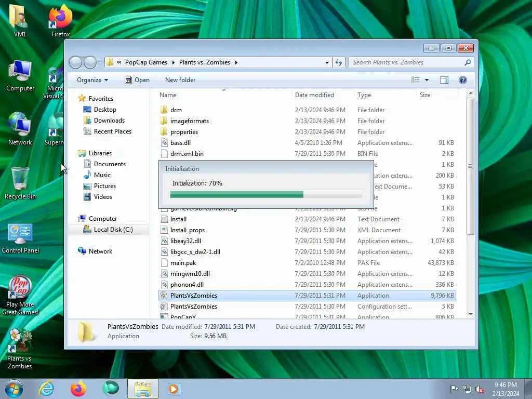
Task: Launch Firefox from the desktop shortcut
Action: 60,19
